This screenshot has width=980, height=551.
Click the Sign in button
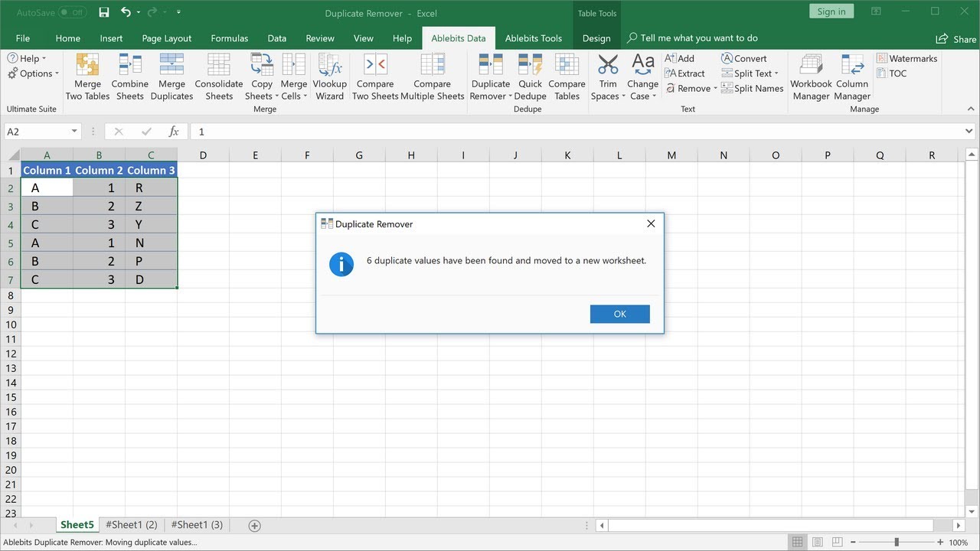(831, 11)
